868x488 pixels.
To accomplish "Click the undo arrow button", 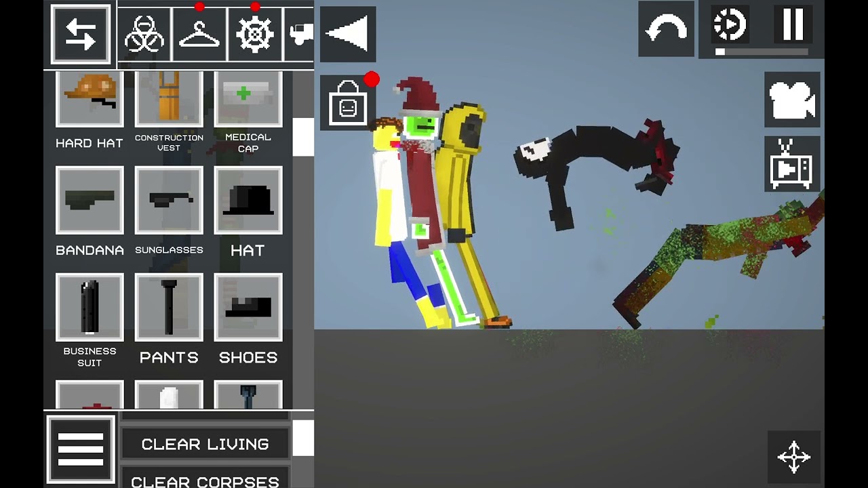I will 666,29.
